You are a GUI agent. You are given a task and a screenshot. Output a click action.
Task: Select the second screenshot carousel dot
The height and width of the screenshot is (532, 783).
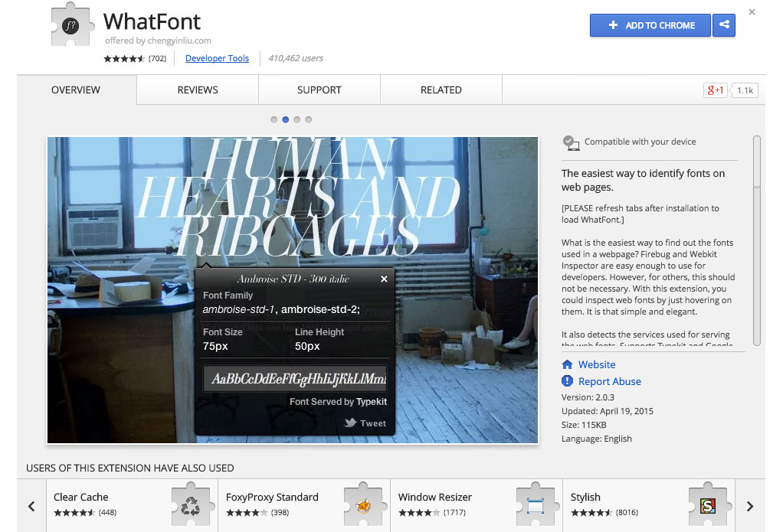click(x=285, y=119)
